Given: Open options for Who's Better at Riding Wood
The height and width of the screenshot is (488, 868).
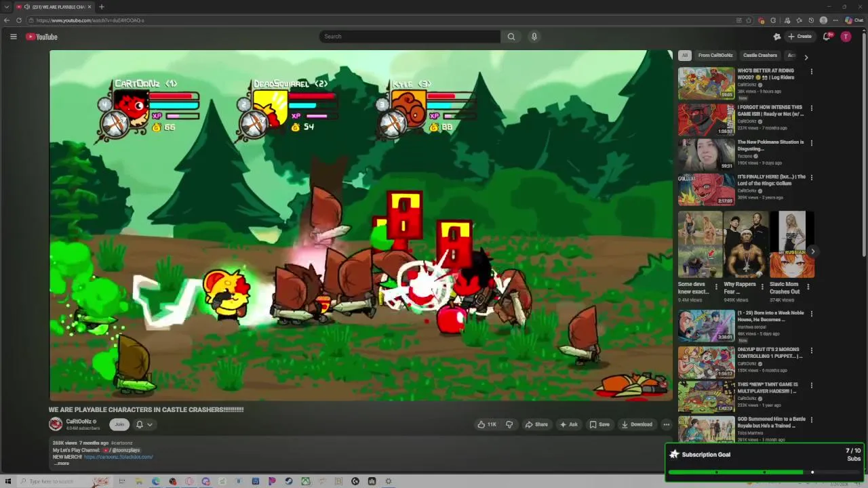Looking at the screenshot, I should [811, 71].
